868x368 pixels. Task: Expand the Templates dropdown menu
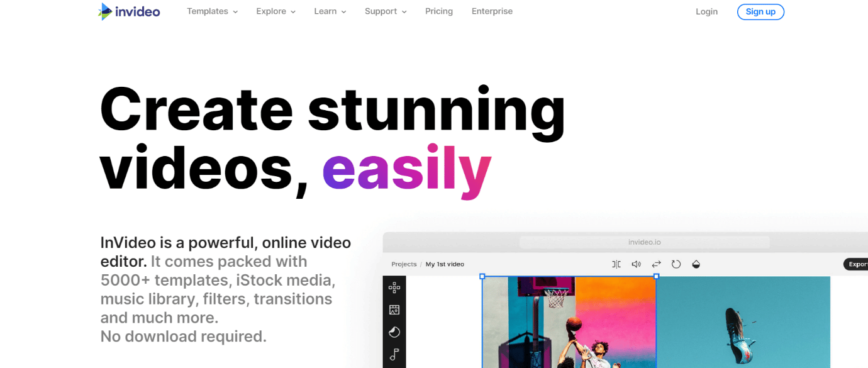click(x=212, y=11)
